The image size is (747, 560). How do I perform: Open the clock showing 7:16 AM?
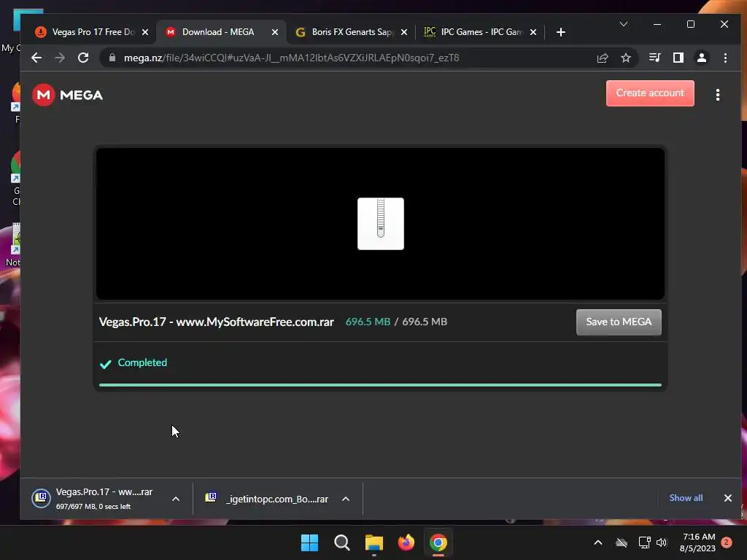[x=698, y=542]
